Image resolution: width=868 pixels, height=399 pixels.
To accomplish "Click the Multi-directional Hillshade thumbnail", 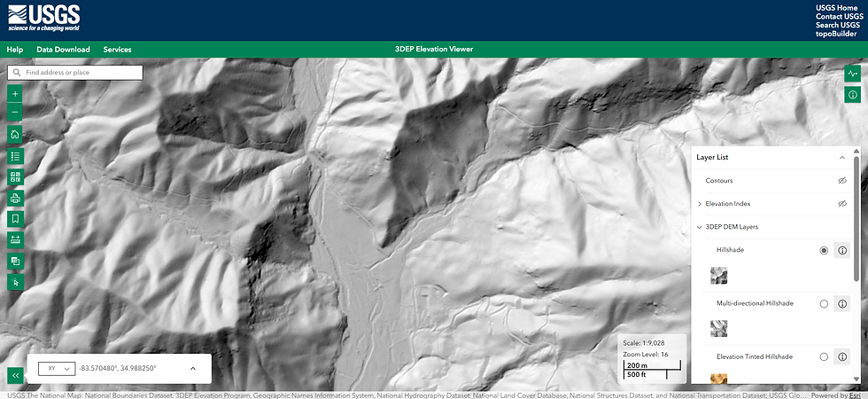I will 718,329.
